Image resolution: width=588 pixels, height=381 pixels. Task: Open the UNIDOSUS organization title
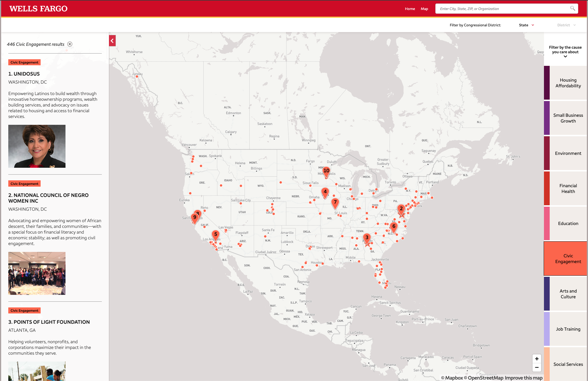(x=24, y=74)
